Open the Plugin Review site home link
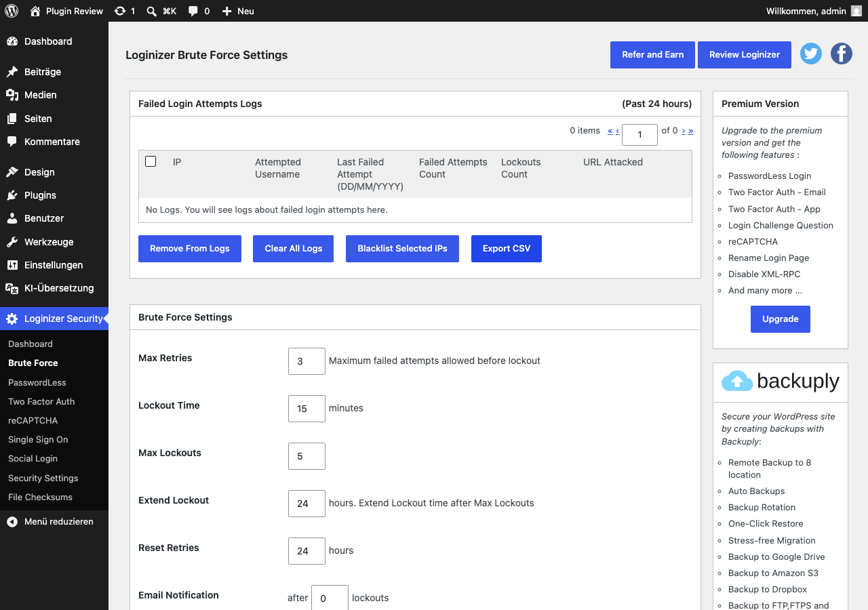The image size is (868, 610). (66, 11)
